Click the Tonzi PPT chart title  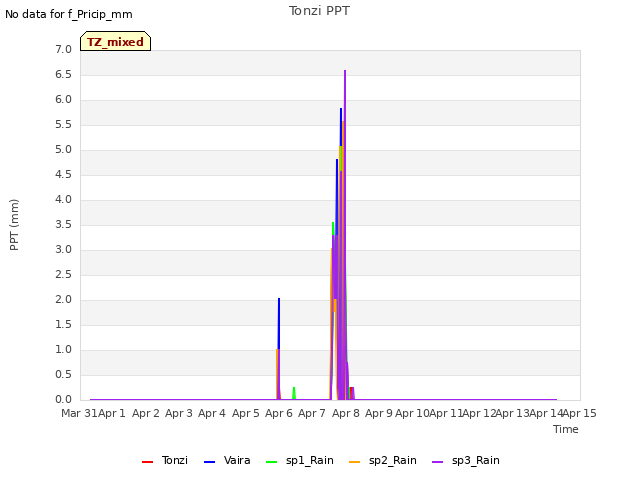(x=319, y=11)
